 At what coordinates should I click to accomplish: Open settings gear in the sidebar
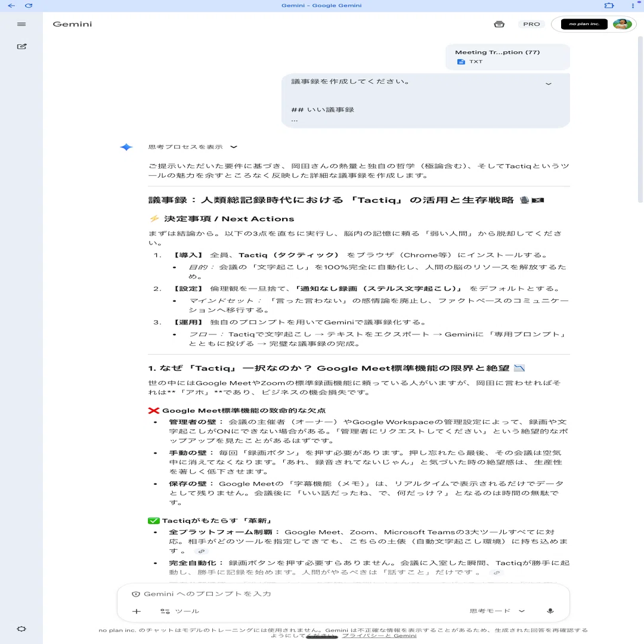(21, 629)
